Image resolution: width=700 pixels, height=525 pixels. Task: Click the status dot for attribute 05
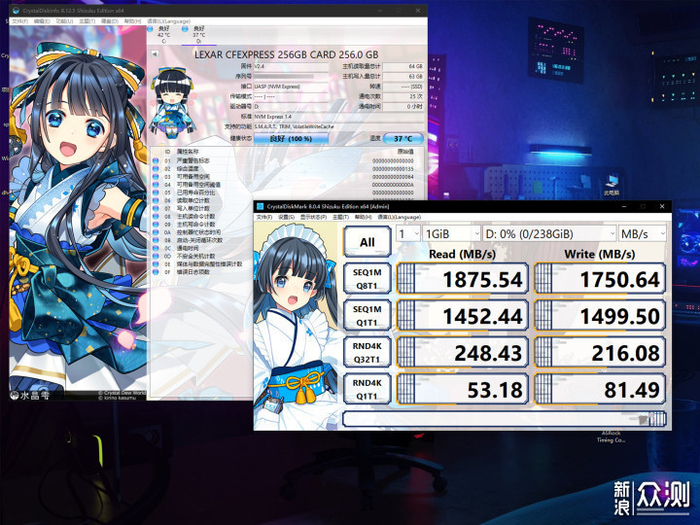[x=155, y=192]
